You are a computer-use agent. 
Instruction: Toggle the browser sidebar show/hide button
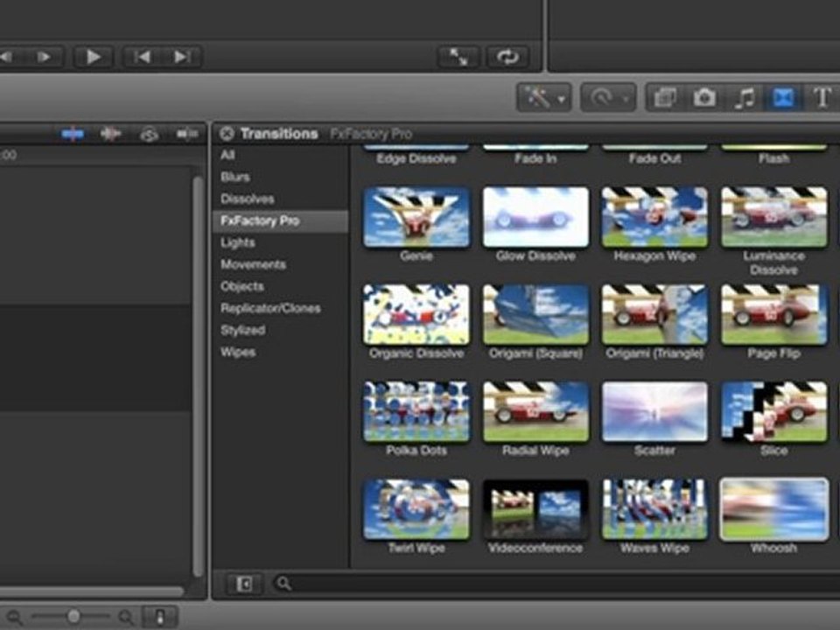pyautogui.click(x=244, y=584)
